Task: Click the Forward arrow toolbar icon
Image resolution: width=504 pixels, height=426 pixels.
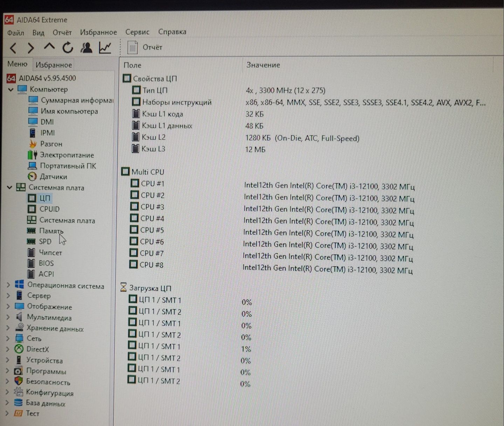Action: point(31,48)
